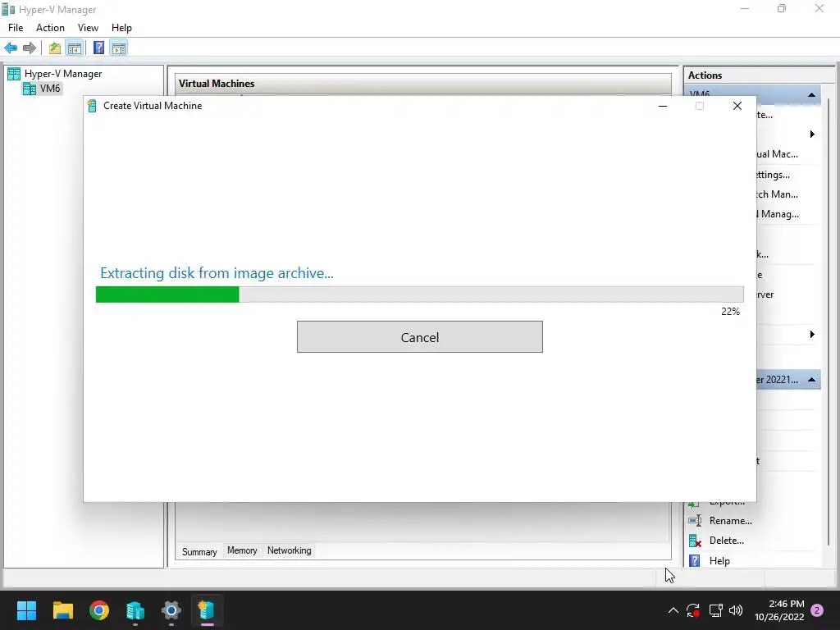Switch to Hyper-V Manager taskbar icon
840x630 pixels.
(x=135, y=610)
